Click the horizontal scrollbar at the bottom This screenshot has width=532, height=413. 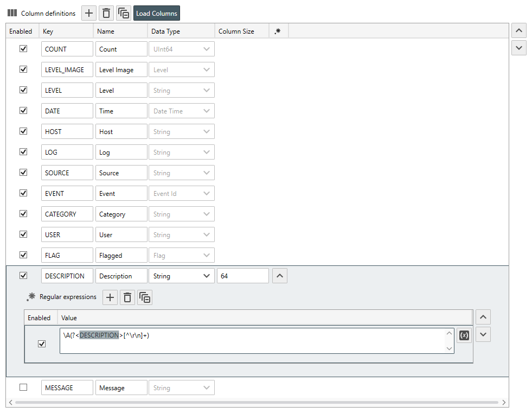(x=257, y=403)
